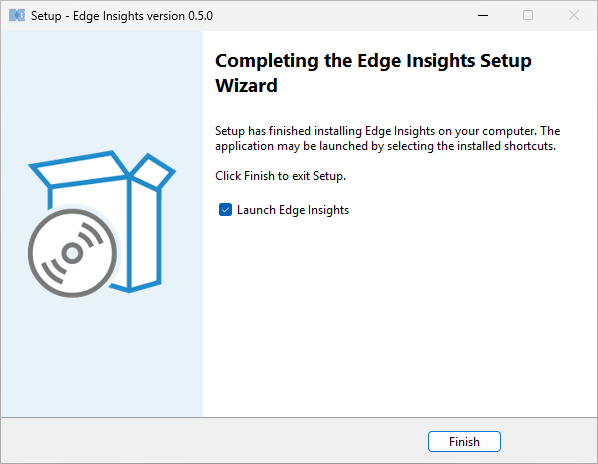Click the grayed-out maximize button

[x=528, y=16]
